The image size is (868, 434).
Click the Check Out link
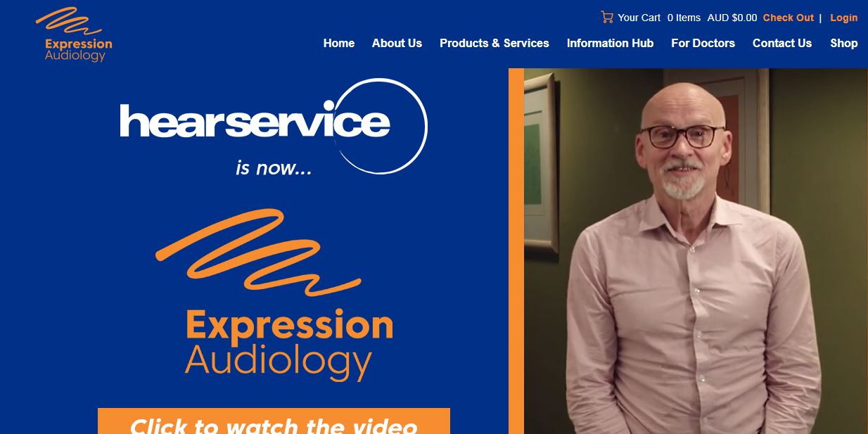click(x=789, y=18)
